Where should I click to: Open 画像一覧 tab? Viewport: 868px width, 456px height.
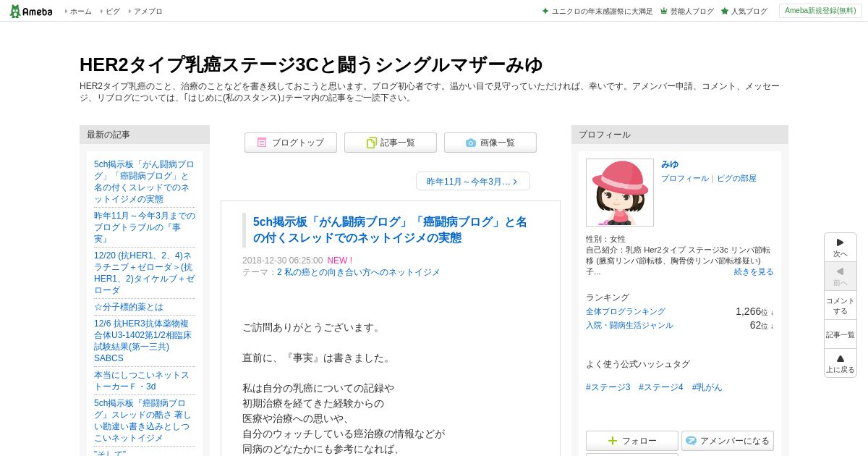point(490,143)
